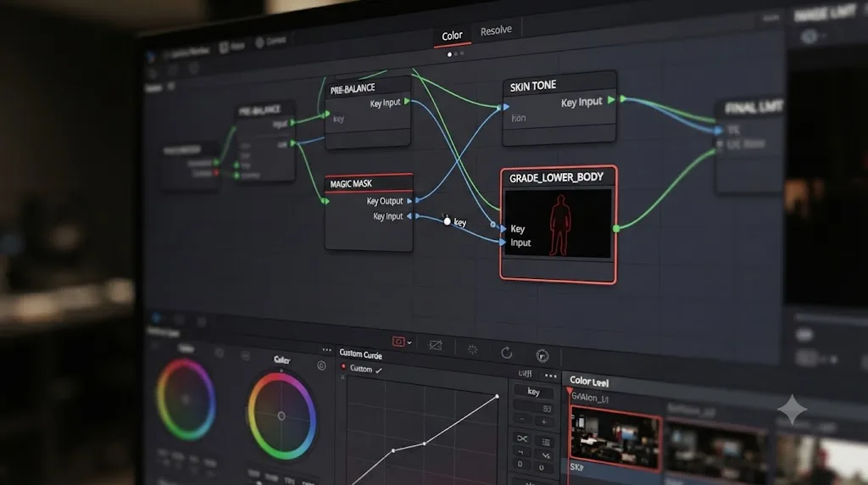Click the MAGIC MASK Key Input port

(x=409, y=216)
